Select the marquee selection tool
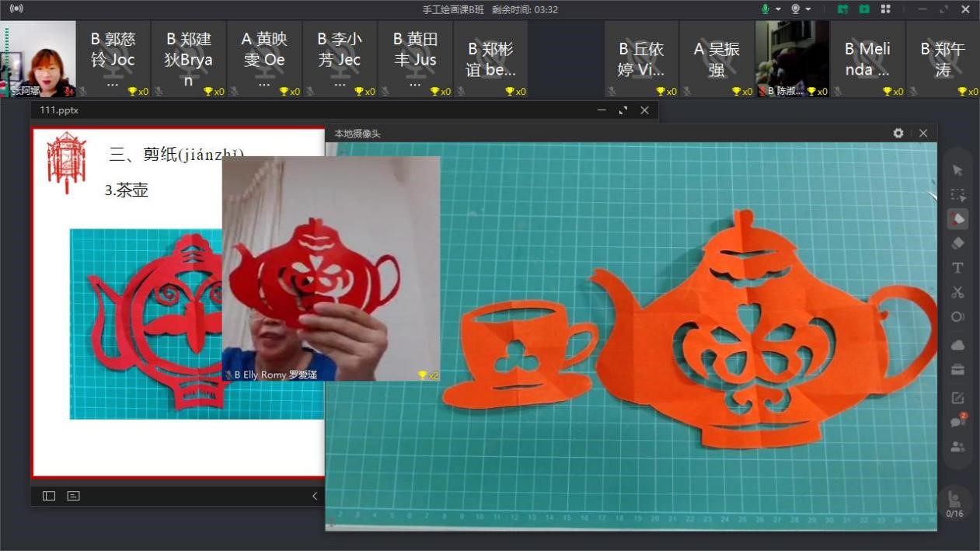Image resolution: width=980 pixels, height=551 pixels. 957,195
